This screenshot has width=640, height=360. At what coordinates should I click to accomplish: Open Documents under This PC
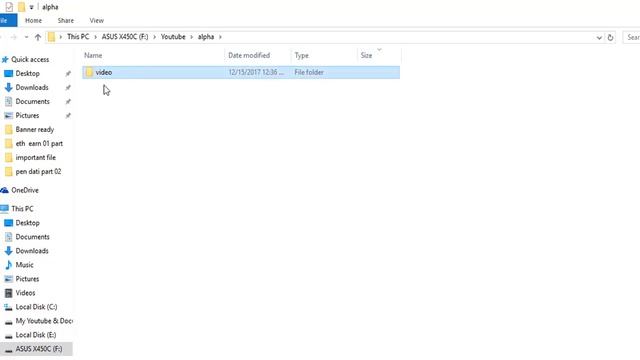(x=32, y=237)
